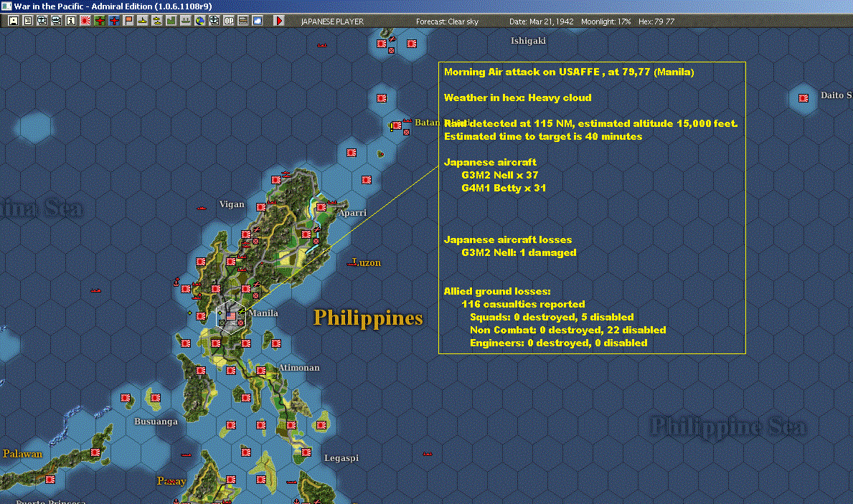The height and width of the screenshot is (504, 853).
Task: Click the crosshair target toolbar icon
Action: pos(215,21)
